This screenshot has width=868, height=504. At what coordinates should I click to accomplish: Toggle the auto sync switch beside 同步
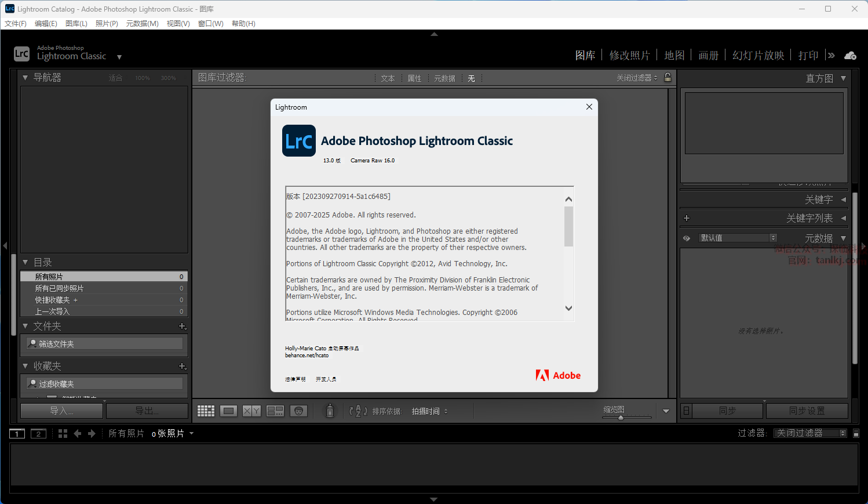[687, 411]
